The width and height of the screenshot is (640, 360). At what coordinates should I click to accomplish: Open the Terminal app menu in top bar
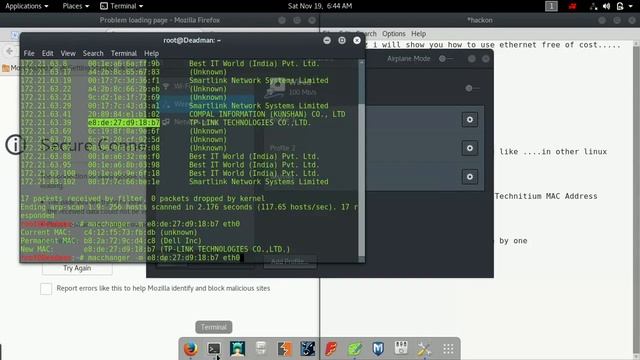(x=122, y=6)
